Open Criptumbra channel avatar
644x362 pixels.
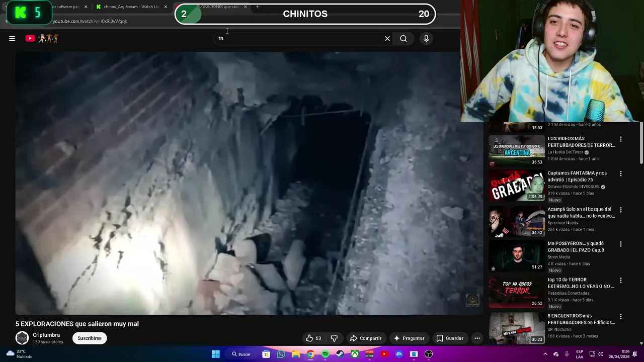(x=22, y=338)
